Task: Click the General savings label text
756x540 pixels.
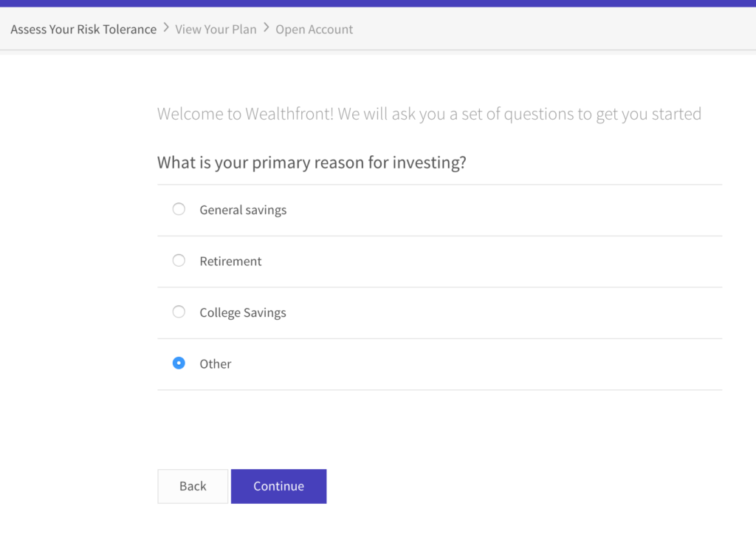Action: pyautogui.click(x=243, y=210)
